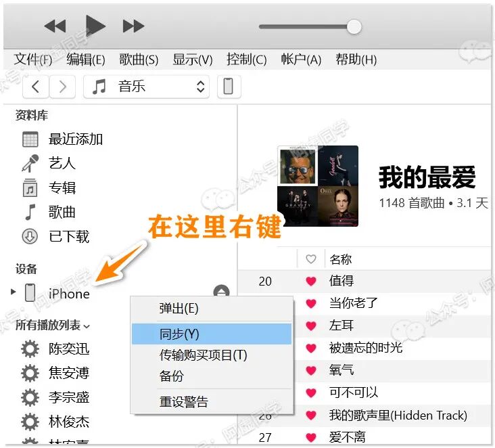Open the 帮助(H) menu

[x=356, y=60]
